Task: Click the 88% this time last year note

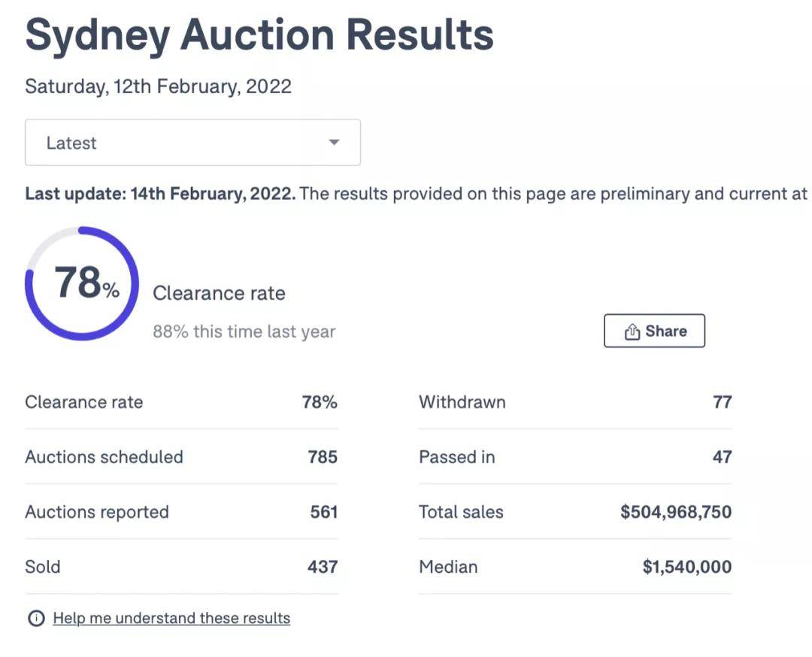Action: point(244,332)
